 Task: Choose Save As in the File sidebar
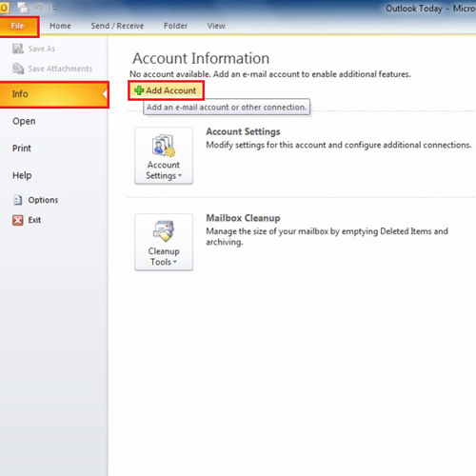(x=33, y=49)
